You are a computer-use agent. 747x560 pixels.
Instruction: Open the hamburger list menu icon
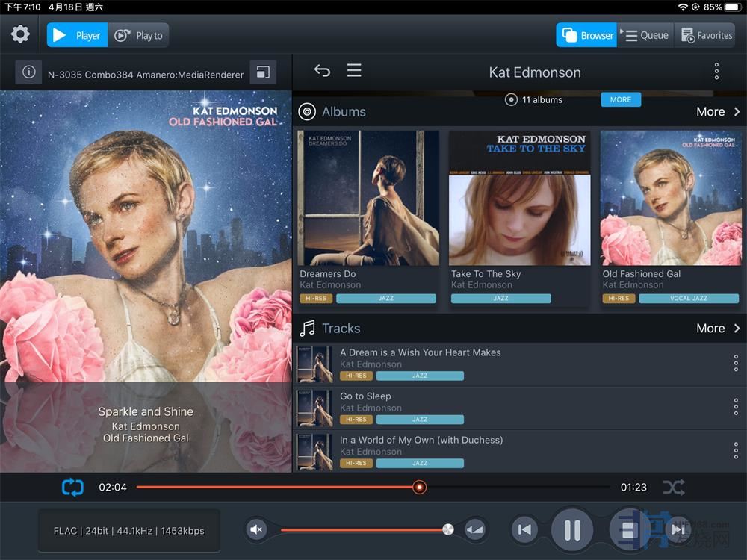click(354, 71)
